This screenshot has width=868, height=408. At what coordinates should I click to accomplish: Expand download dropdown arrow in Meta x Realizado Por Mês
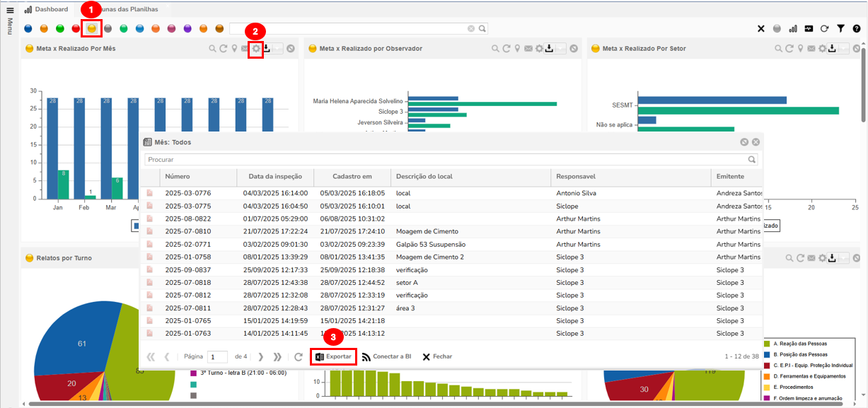click(x=278, y=49)
